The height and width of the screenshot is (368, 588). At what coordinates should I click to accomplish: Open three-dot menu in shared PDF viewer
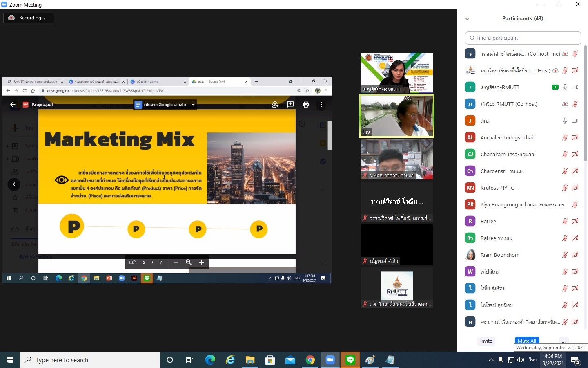pos(321,105)
